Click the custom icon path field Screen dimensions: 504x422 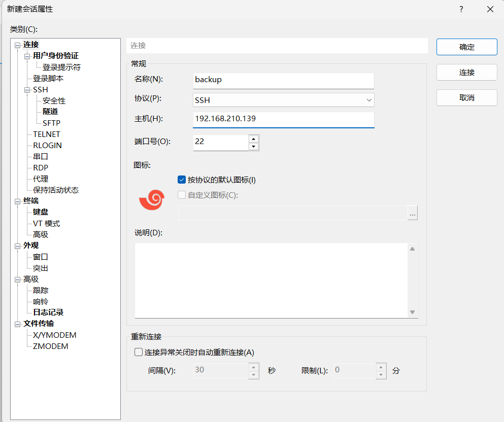(293, 213)
